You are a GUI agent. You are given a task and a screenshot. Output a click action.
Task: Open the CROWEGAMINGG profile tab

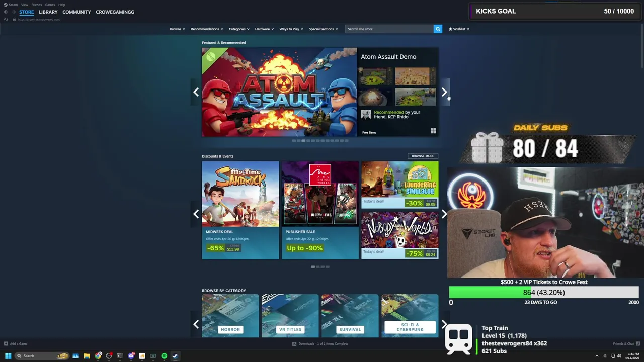click(x=115, y=12)
